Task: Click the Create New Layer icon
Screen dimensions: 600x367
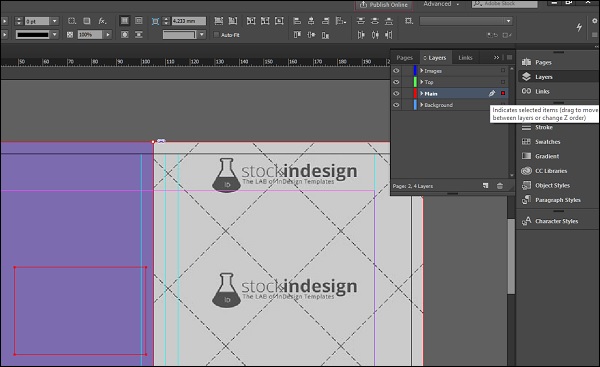Action: coord(486,186)
